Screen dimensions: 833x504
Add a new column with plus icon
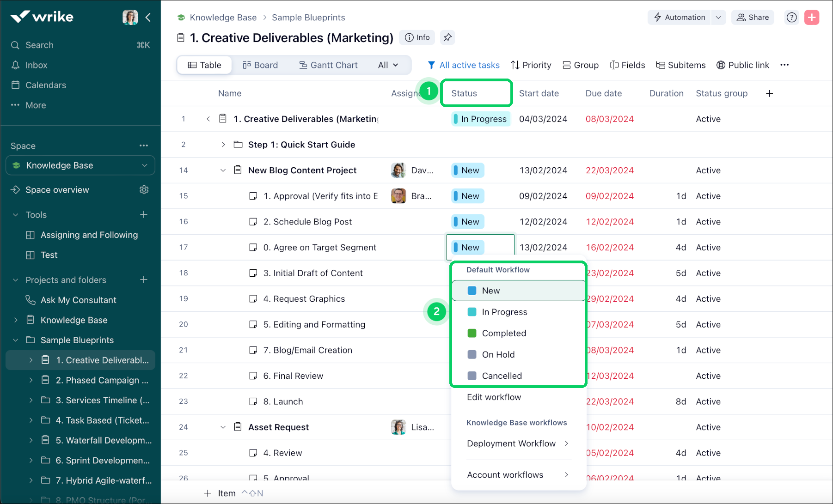769,93
